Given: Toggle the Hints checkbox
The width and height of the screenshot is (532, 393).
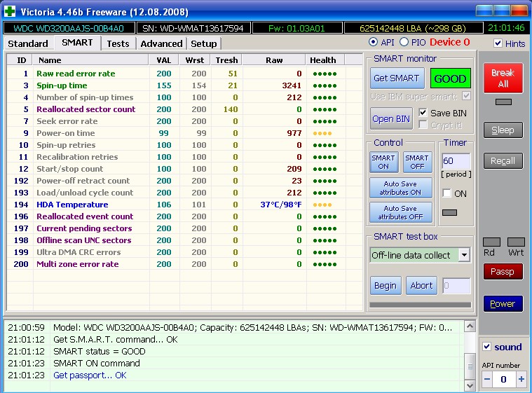Looking at the screenshot, I should tap(498, 43).
